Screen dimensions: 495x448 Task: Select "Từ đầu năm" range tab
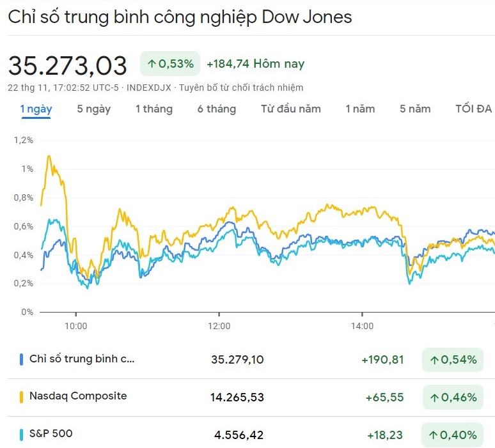[290, 109]
